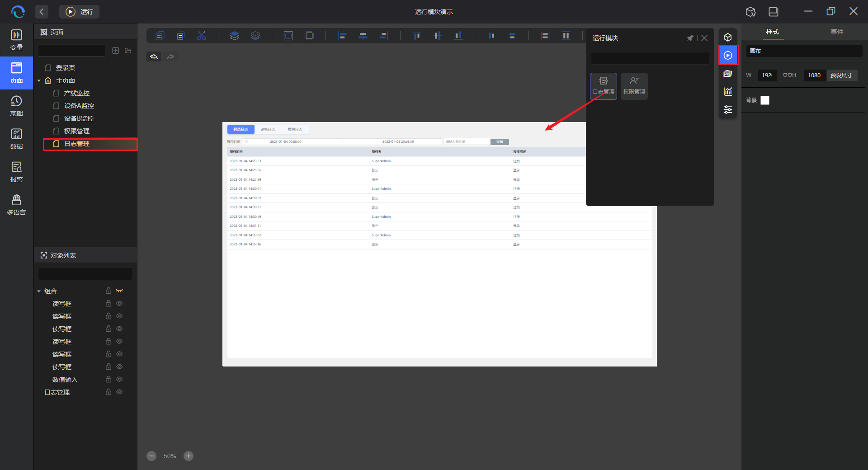The width and height of the screenshot is (868, 470).
Task: Click the copy icon in the toolbar
Action: coord(160,36)
